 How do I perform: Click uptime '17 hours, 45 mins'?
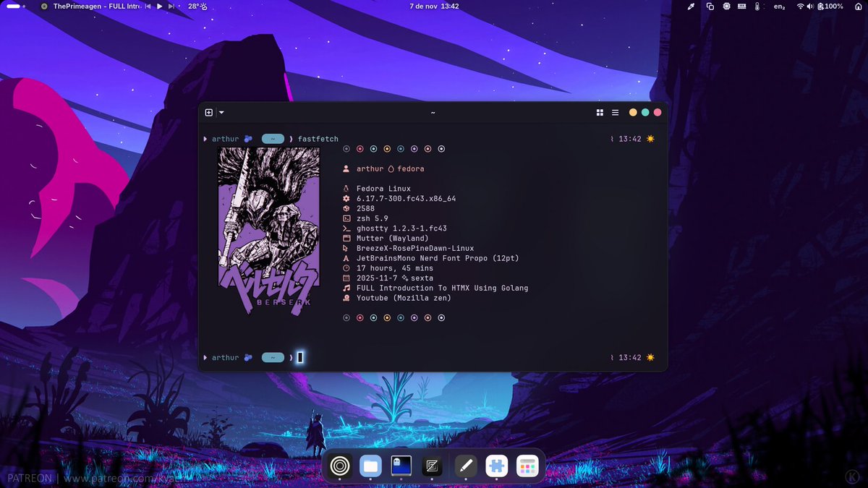coord(395,268)
